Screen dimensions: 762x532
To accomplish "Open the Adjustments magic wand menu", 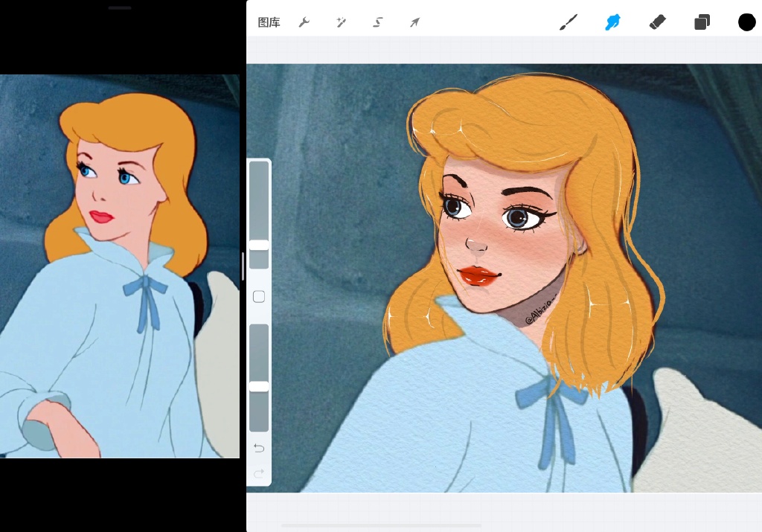I will tap(342, 22).
